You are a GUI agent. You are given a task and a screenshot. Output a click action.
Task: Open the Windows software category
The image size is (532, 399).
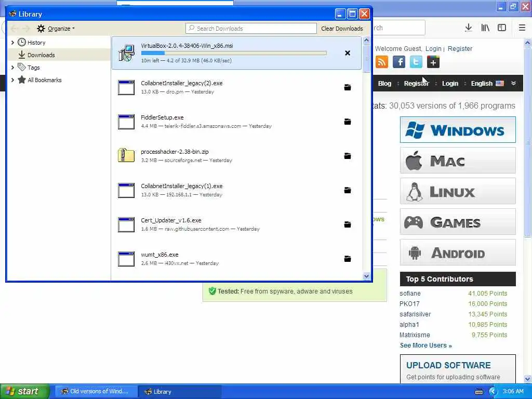click(x=458, y=129)
